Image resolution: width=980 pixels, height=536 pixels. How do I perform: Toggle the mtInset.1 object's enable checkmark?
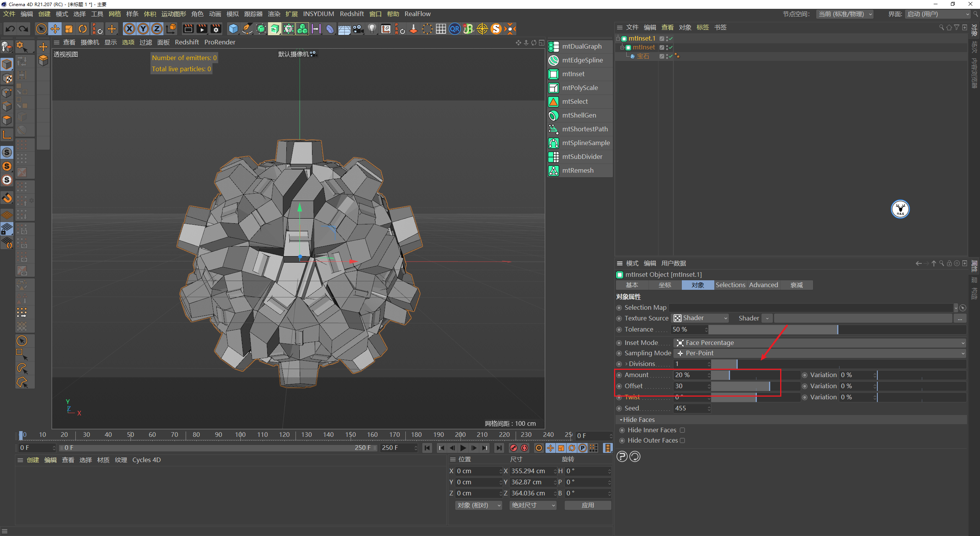tap(671, 39)
